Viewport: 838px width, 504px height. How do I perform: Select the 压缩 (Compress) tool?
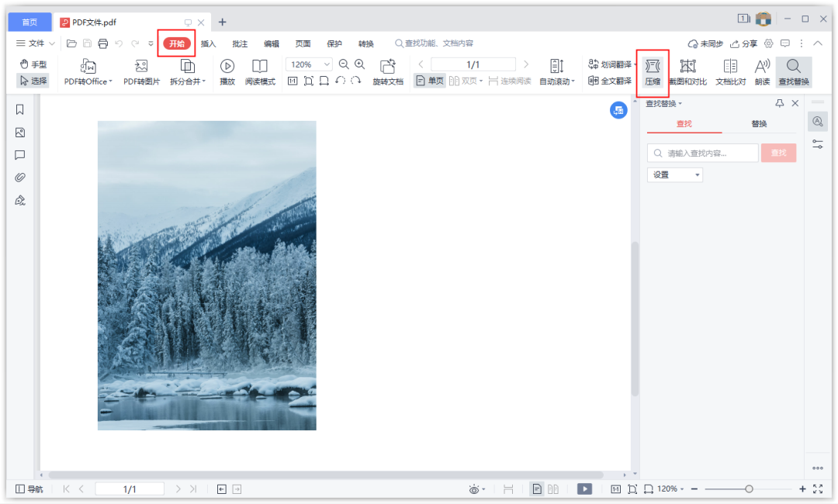653,71
